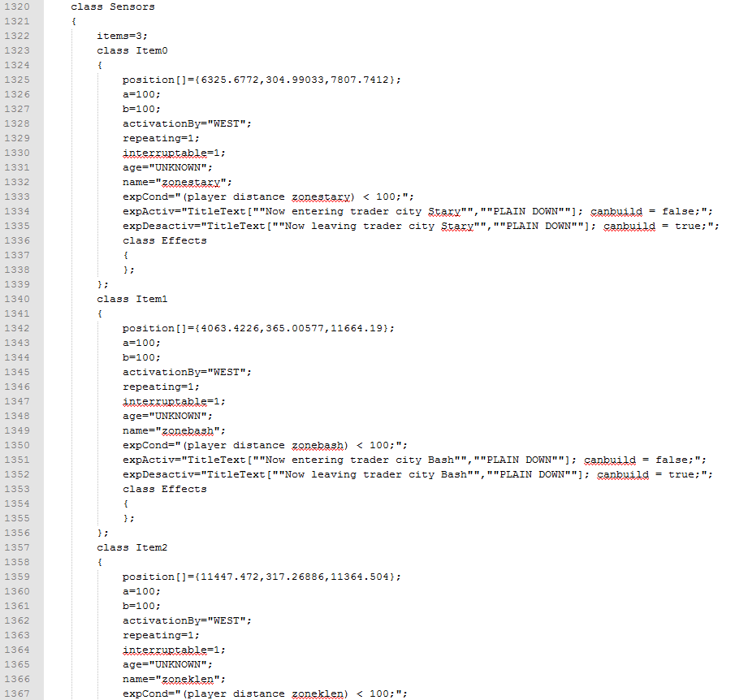Click the 'items=3;' line
The height and width of the screenshot is (700, 735).
[x=122, y=36]
